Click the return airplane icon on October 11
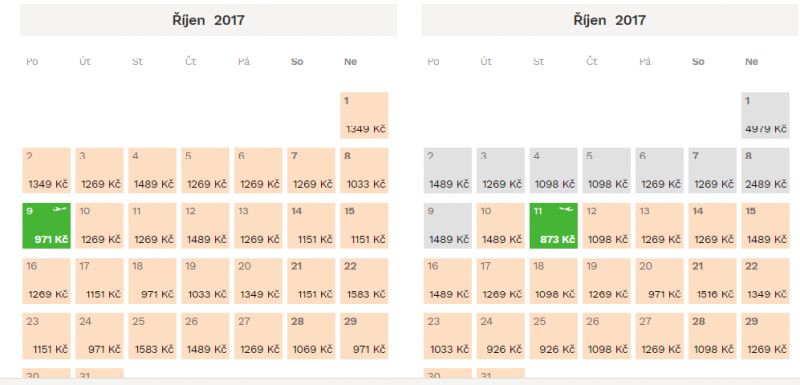 coord(566,209)
